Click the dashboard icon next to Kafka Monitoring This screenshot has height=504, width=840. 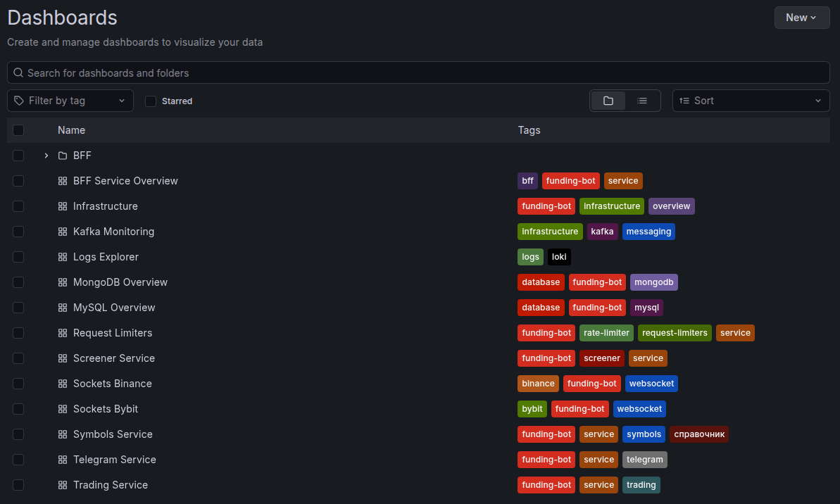pyautogui.click(x=63, y=231)
